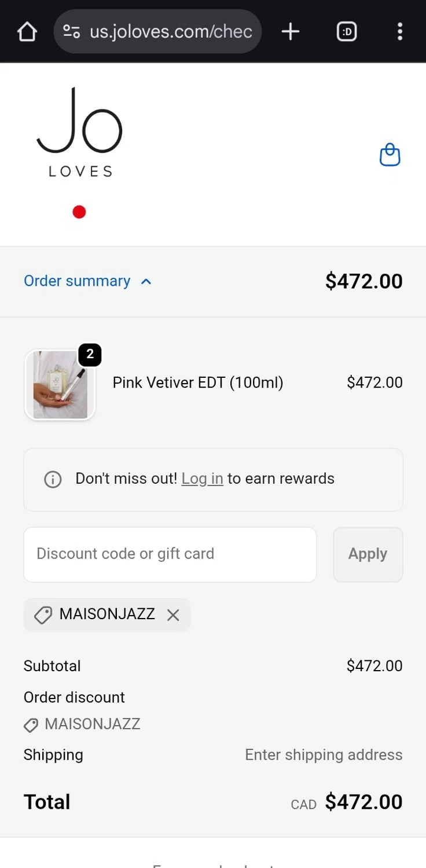Screen dimensions: 426x868
Task: Open the tab switcher button
Action: [347, 32]
